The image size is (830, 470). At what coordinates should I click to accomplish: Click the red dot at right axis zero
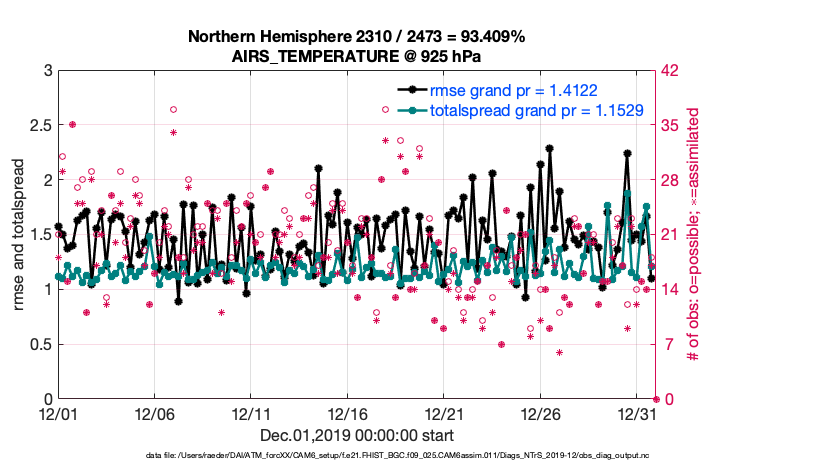(655, 399)
